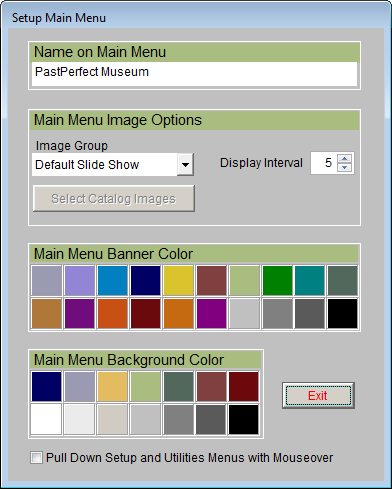Set background color to off-white swatch
Screen dimensions: 392x489
[x=80, y=419]
